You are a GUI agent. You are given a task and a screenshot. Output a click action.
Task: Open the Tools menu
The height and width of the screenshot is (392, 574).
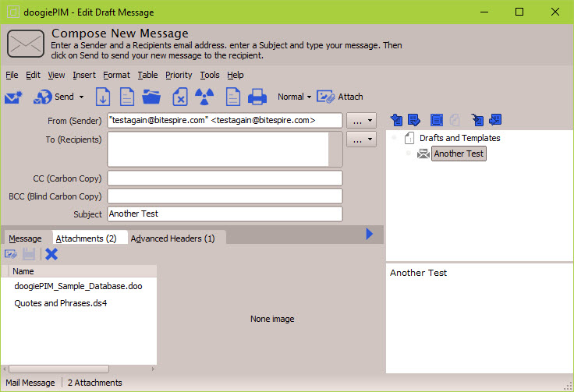pos(210,75)
